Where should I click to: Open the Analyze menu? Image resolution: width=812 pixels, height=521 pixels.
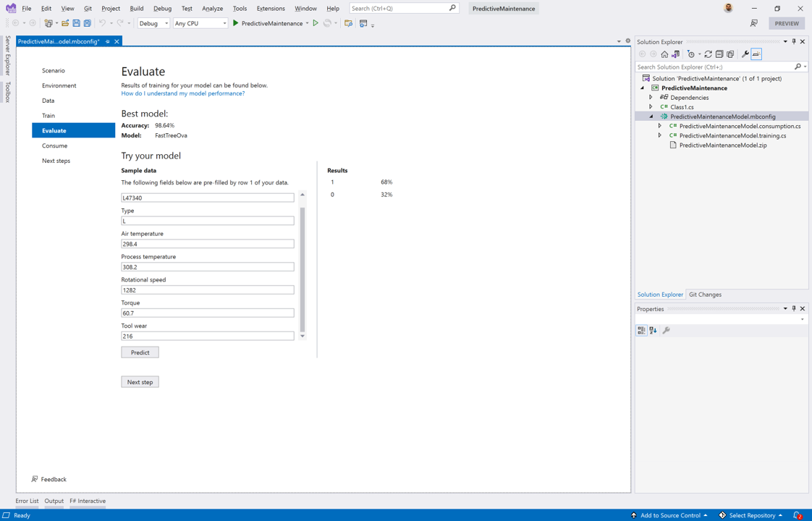[212, 8]
